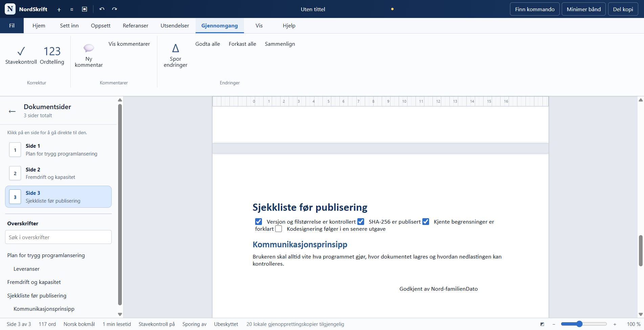Adjust the zoom slider handle
The width and height of the screenshot is (644, 330).
point(579,324)
